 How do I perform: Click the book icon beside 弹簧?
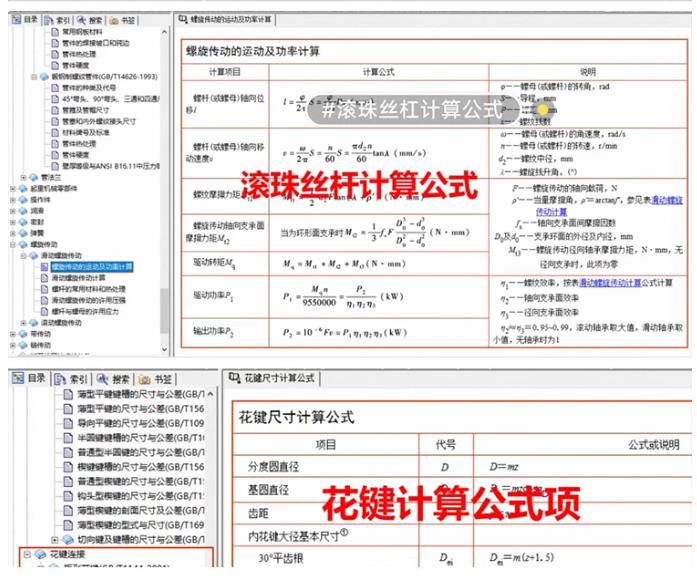[23, 233]
